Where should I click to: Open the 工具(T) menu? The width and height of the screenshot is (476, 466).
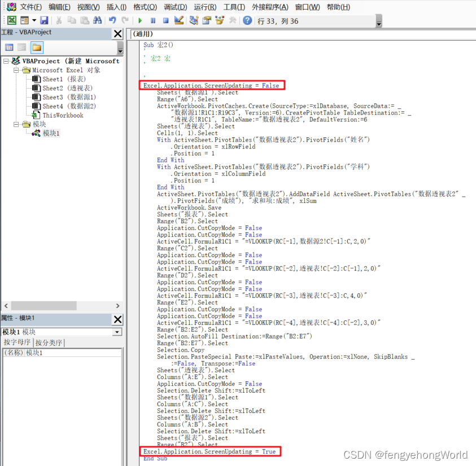click(234, 7)
